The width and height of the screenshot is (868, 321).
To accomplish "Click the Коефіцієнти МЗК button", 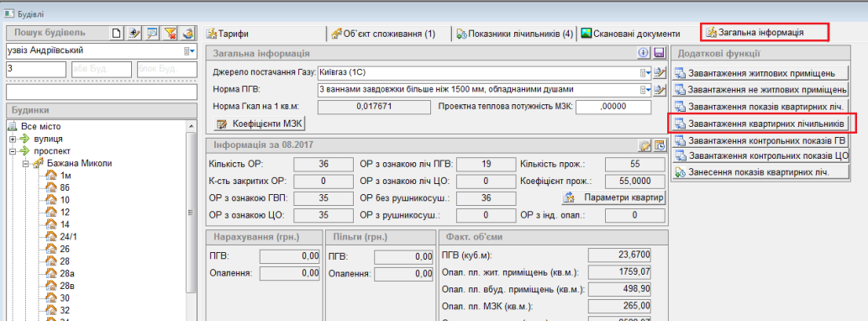I will point(260,124).
